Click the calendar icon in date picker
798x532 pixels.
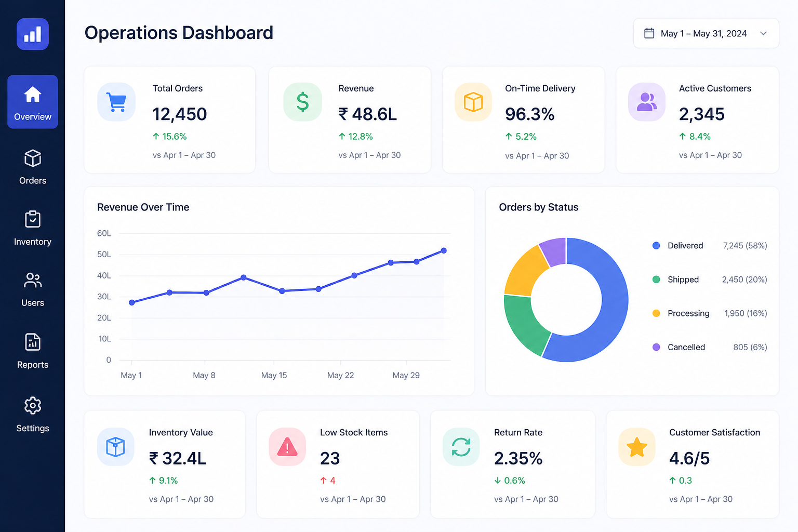[x=649, y=33]
